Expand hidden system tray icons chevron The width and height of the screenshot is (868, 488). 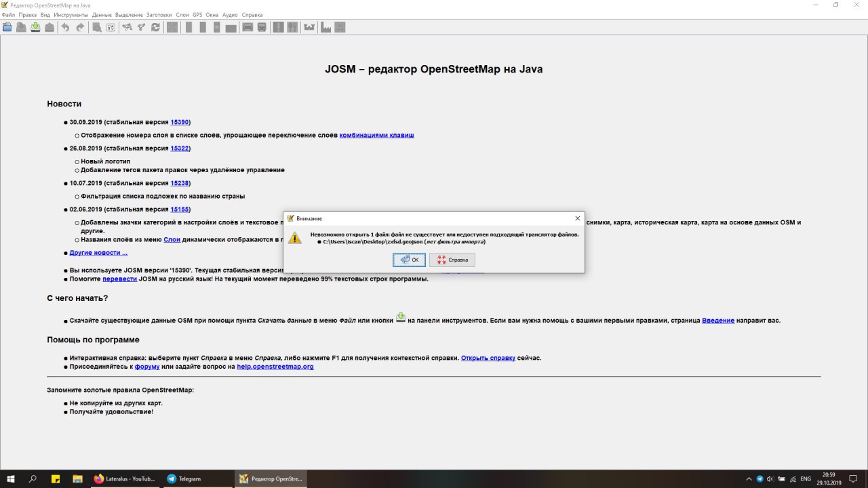(749, 479)
